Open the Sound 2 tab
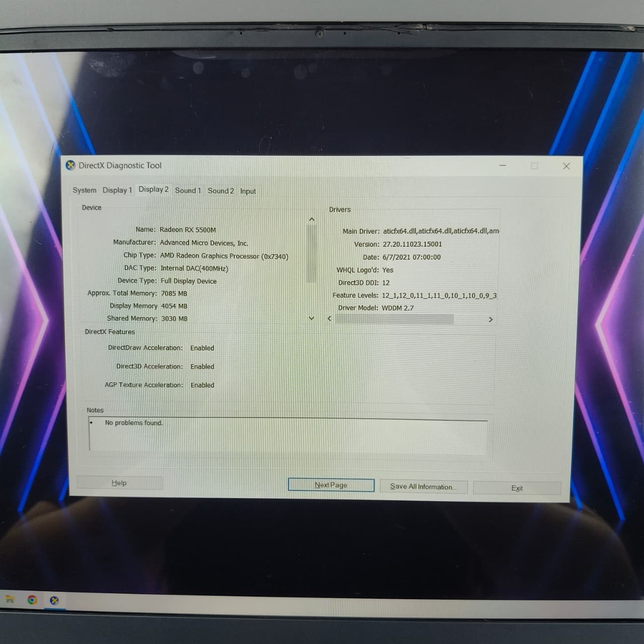The image size is (644, 644). point(221,191)
